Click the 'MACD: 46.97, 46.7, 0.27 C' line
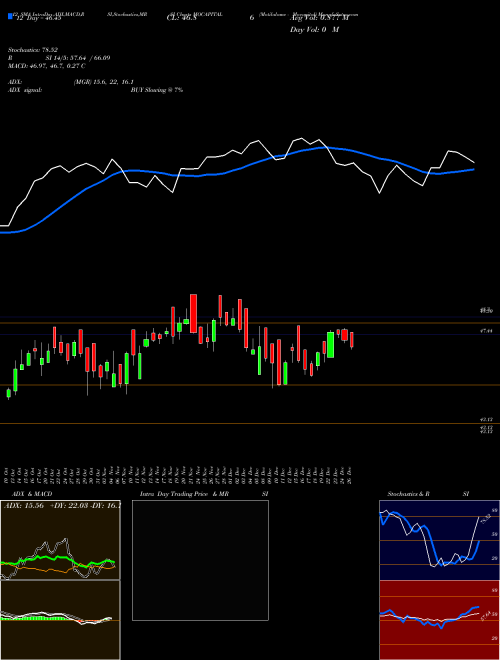The image size is (500, 660). (x=47, y=66)
